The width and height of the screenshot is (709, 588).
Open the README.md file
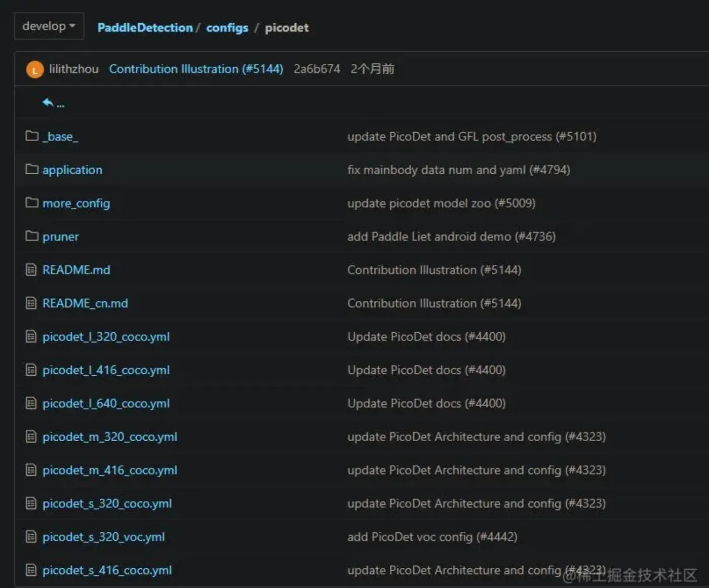[x=76, y=270]
